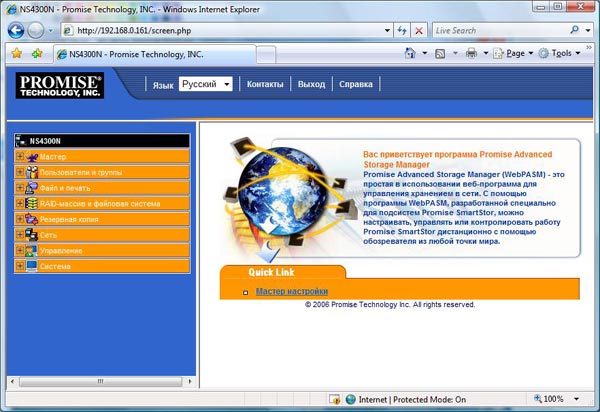
Task: Click the Управление management icon
Action: coord(32,251)
